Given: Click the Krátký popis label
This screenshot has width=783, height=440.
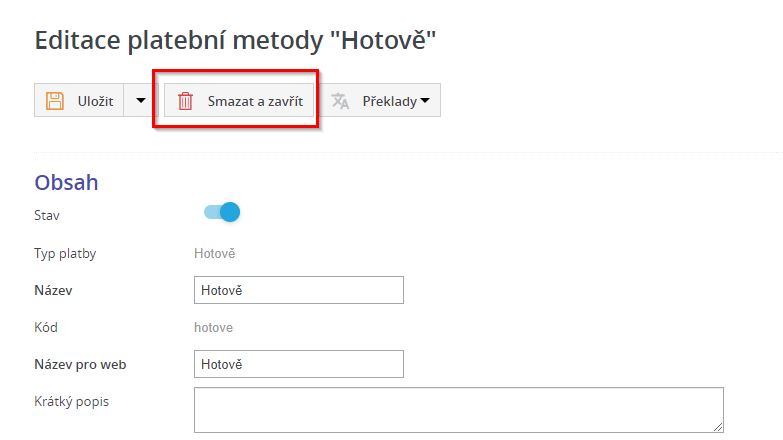Looking at the screenshot, I should [x=72, y=401].
